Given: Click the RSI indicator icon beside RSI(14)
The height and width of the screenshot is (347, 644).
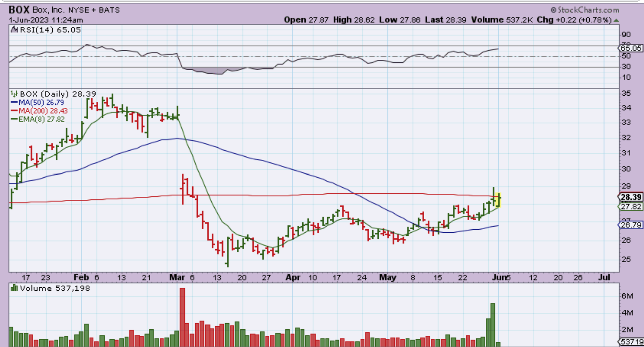Looking at the screenshot, I should tap(14, 30).
